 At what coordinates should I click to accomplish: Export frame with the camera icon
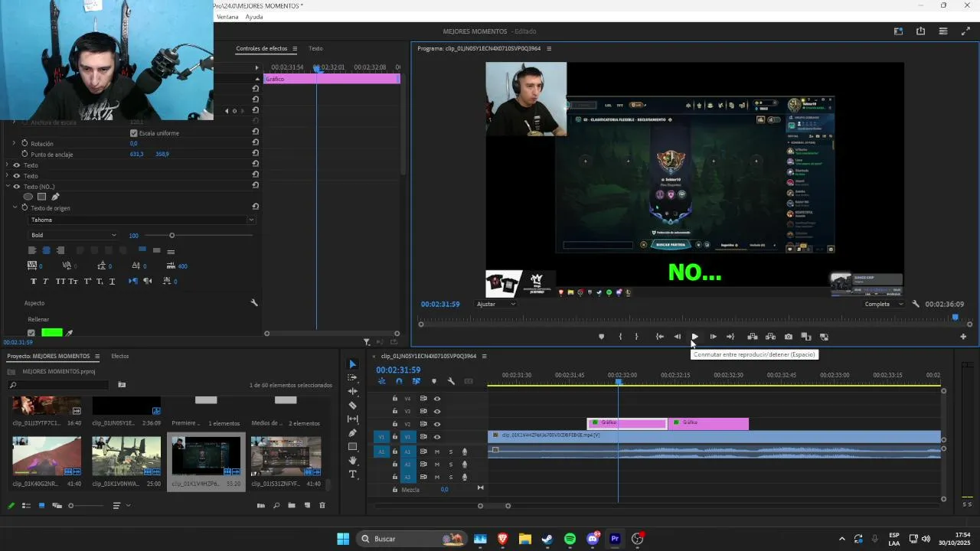click(x=789, y=337)
